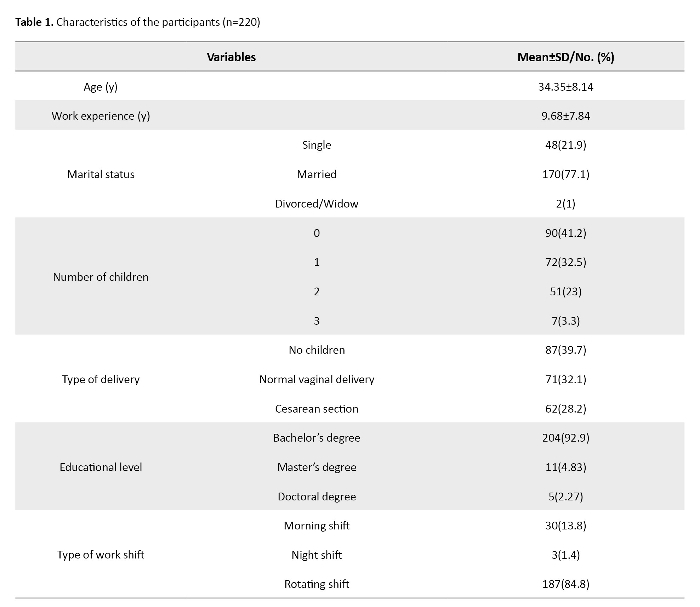The width and height of the screenshot is (700, 607).
Task: Select the Variables column header
Action: pyautogui.click(x=231, y=57)
